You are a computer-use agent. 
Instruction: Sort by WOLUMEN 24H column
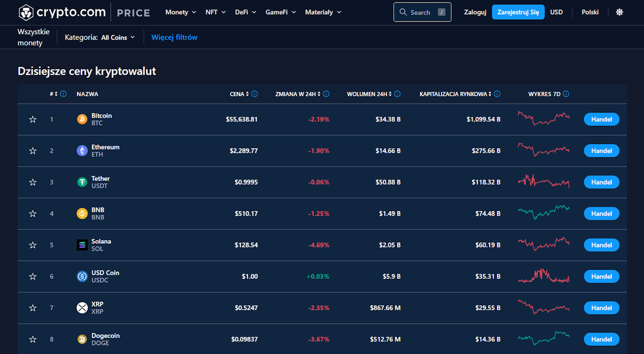tap(369, 94)
